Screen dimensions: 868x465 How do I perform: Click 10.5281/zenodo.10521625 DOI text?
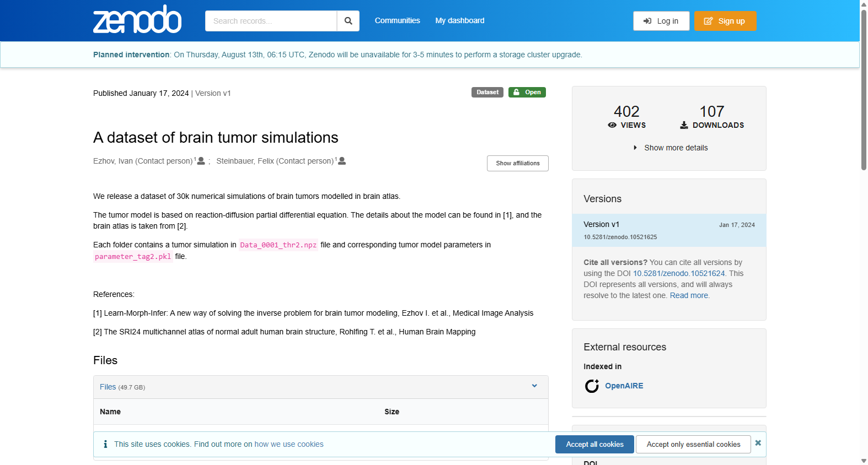tap(620, 237)
